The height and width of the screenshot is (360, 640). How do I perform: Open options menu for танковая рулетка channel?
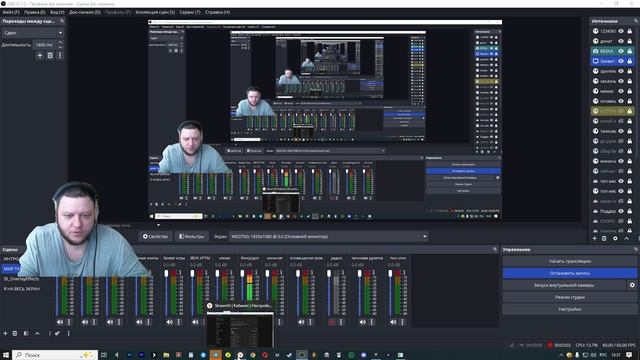(x=372, y=322)
